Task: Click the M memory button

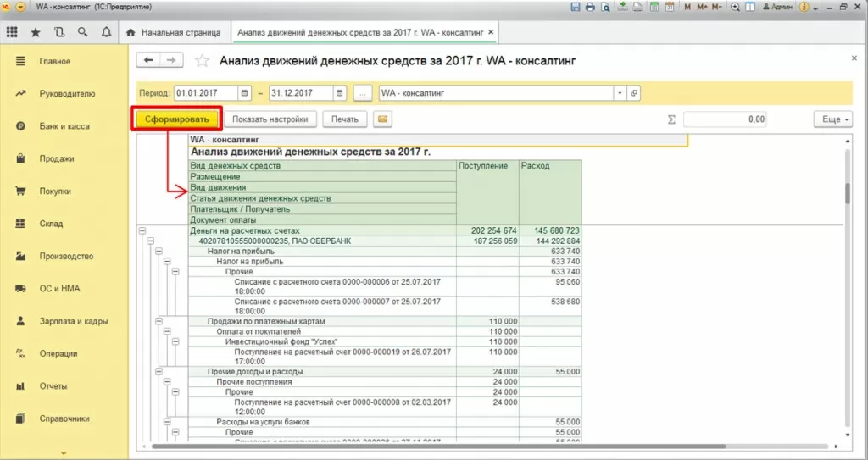Action: [687, 7]
